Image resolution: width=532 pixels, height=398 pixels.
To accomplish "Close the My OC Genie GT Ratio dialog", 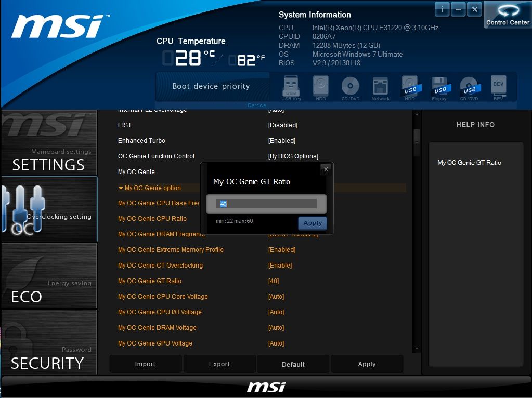I will (326, 169).
